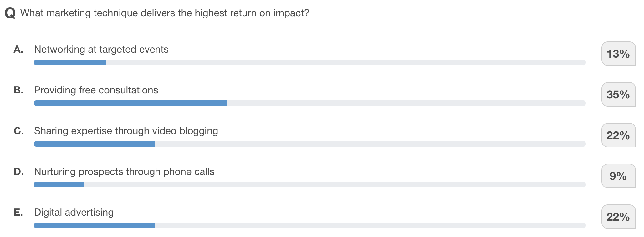Click the letter A option marker
Viewport: 644px width, 237px height.
[x=18, y=50]
